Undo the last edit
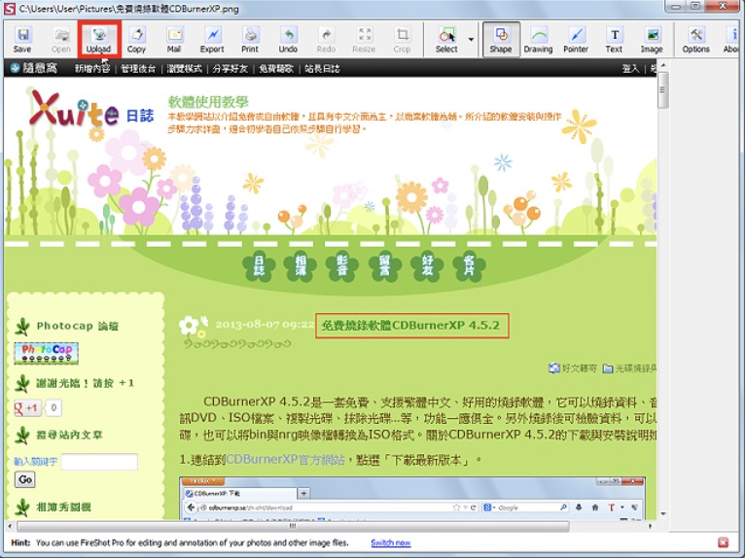 coord(288,40)
